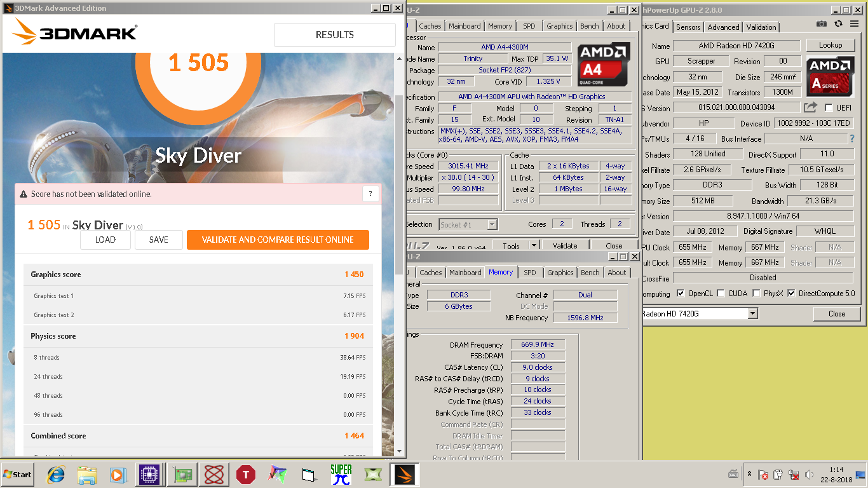Click Validate and Compare Result Online

coord(278,240)
